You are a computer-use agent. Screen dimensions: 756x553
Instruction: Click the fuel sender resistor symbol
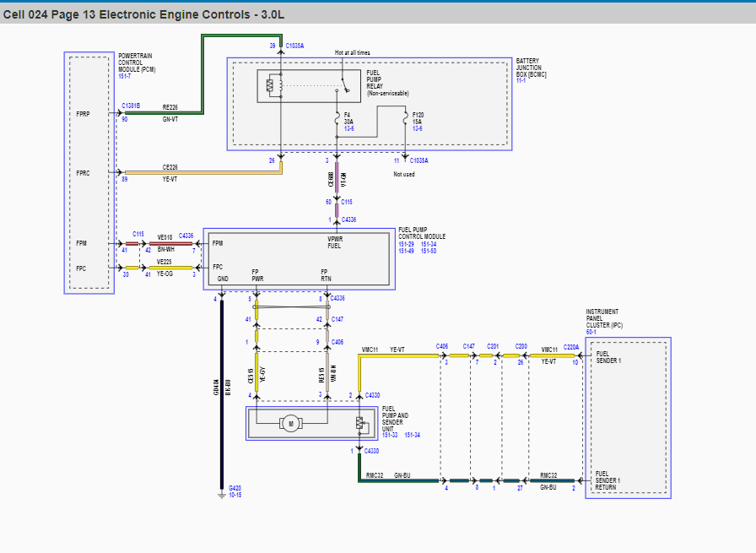(x=359, y=423)
